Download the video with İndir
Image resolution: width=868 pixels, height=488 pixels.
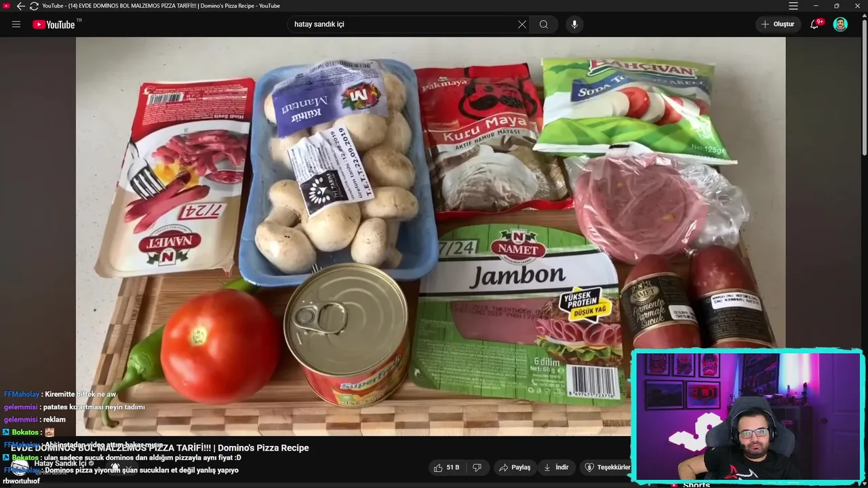(556, 468)
